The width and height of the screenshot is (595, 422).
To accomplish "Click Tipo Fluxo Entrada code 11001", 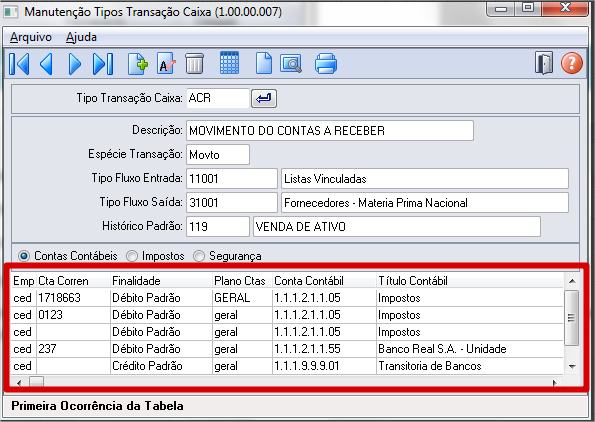I will [x=232, y=178].
